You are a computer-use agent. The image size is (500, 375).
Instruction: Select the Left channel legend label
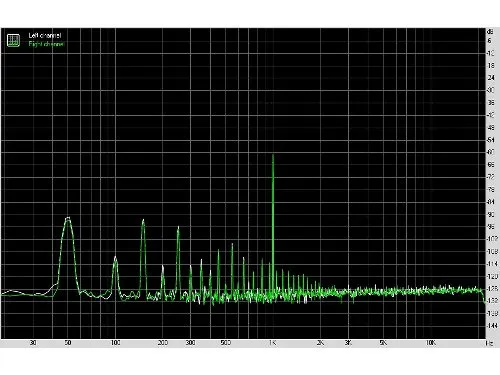coord(45,35)
